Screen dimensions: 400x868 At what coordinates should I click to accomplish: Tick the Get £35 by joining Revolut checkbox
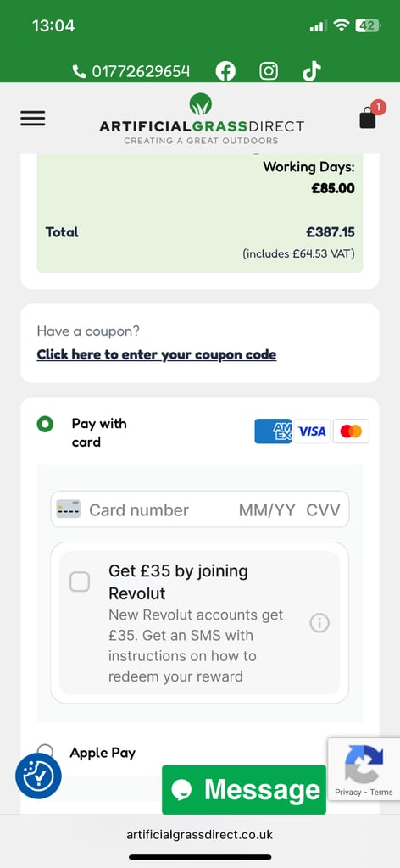pyautogui.click(x=80, y=581)
